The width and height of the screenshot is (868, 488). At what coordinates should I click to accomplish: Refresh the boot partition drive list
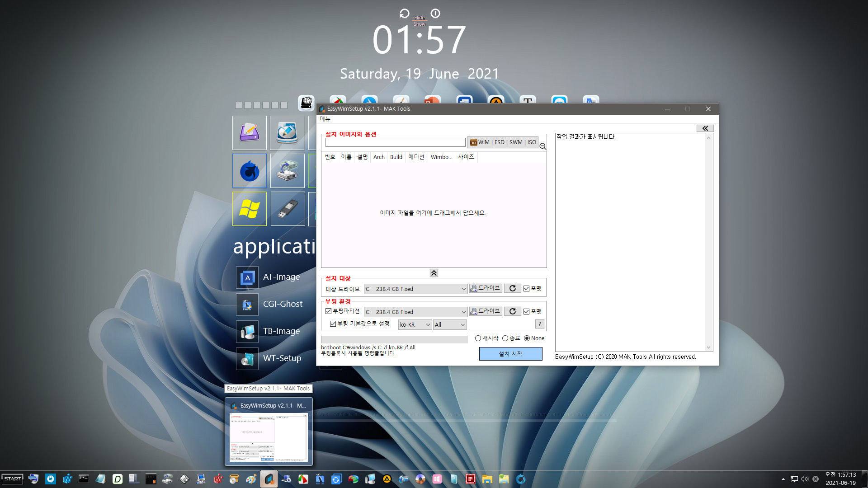click(512, 311)
